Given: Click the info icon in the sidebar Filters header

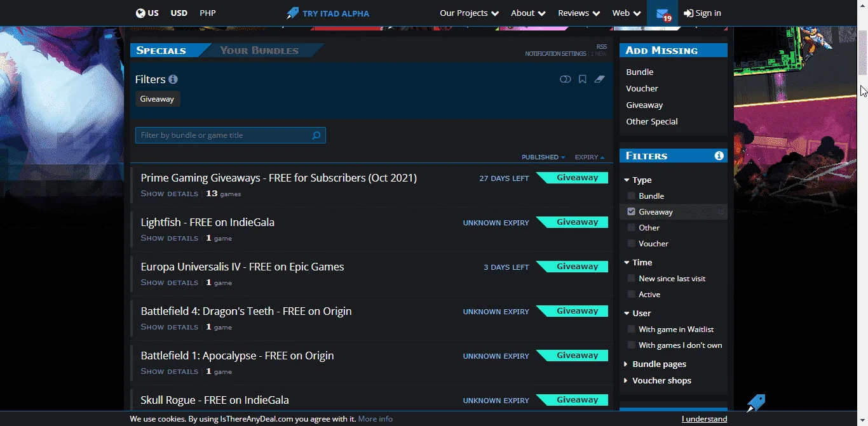Looking at the screenshot, I should point(719,156).
